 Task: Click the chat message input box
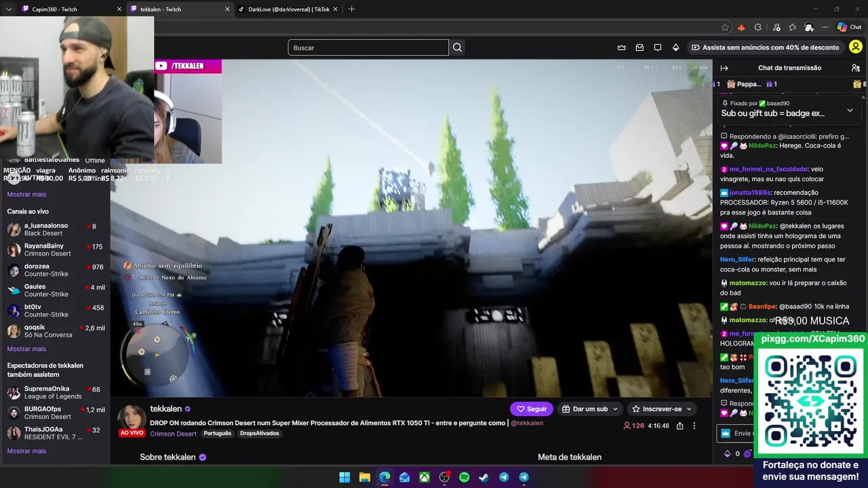tap(736, 433)
